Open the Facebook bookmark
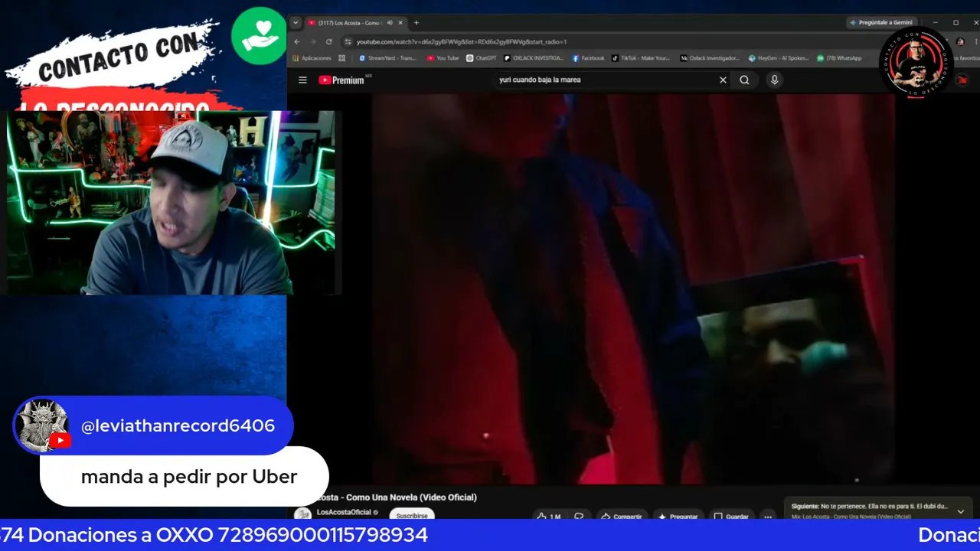The width and height of the screenshot is (980, 551). pos(588,58)
